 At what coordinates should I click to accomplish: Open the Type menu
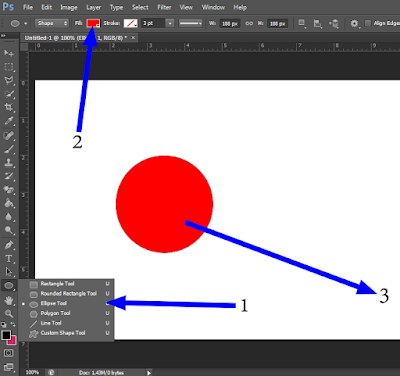pos(116,7)
